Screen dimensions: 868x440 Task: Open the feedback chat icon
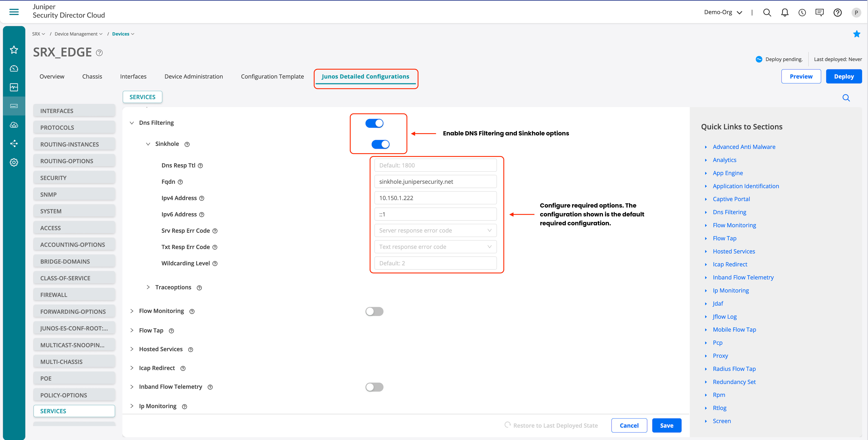[819, 12]
